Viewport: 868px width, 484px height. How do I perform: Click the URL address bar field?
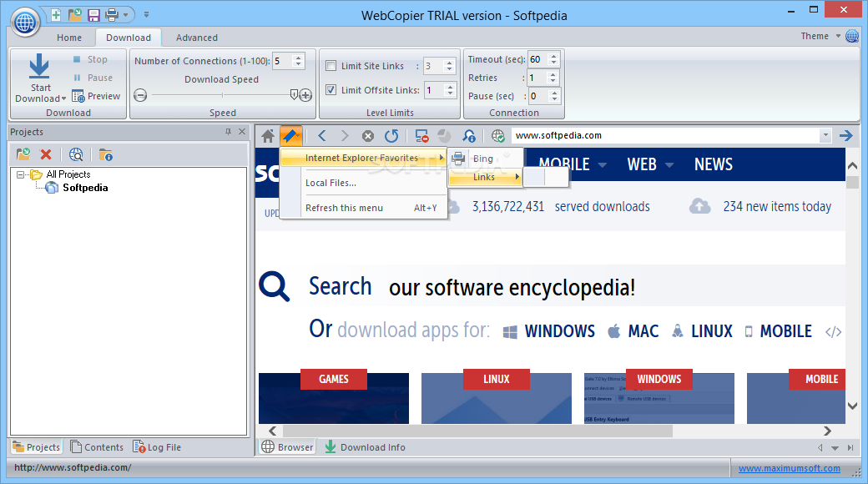click(666, 136)
